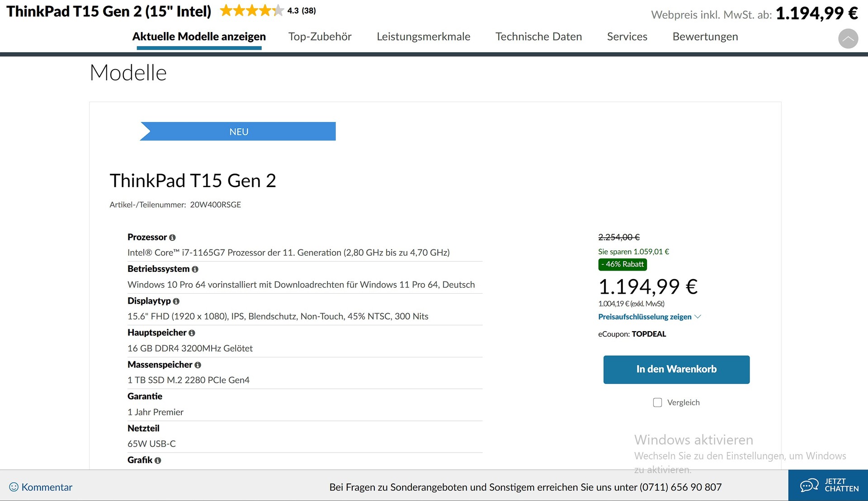Click the Betriebssystem info icon
This screenshot has height=501, width=868.
coord(195,269)
